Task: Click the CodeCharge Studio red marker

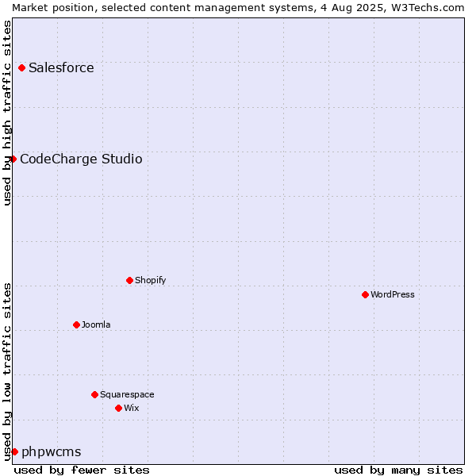Action: (13, 159)
